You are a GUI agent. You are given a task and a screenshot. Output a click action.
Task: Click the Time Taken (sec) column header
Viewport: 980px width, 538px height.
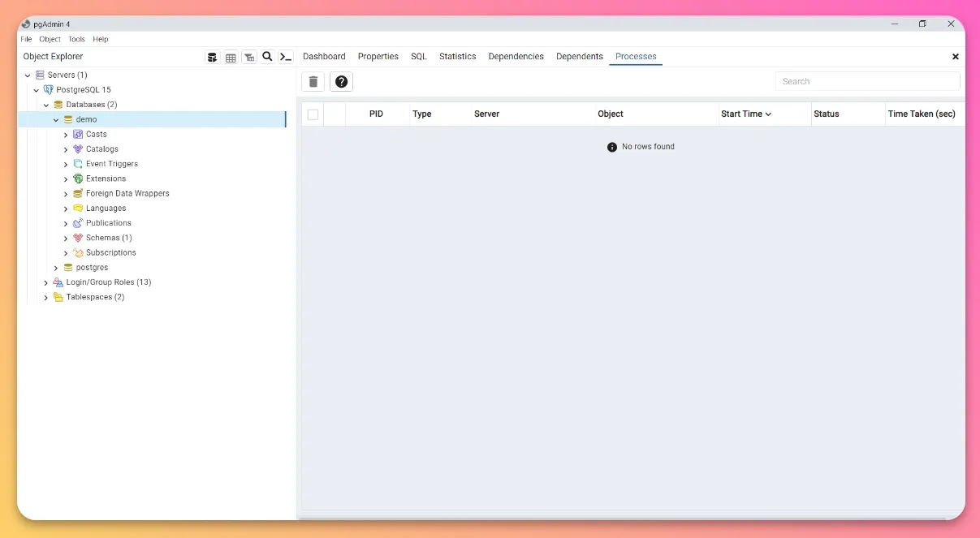point(922,114)
